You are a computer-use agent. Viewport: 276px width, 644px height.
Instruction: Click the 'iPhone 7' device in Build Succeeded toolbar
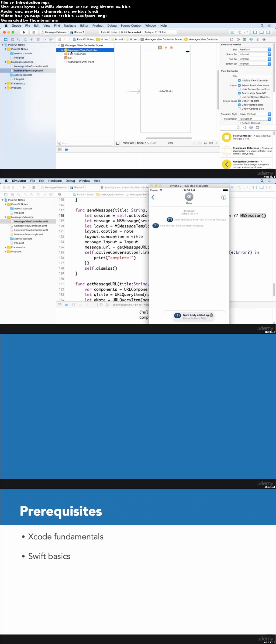pos(78,32)
